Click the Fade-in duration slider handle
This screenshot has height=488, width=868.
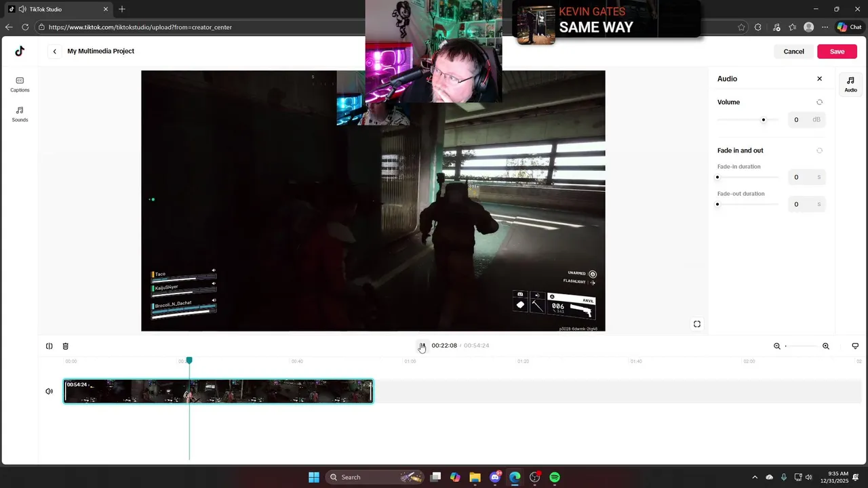(x=717, y=178)
